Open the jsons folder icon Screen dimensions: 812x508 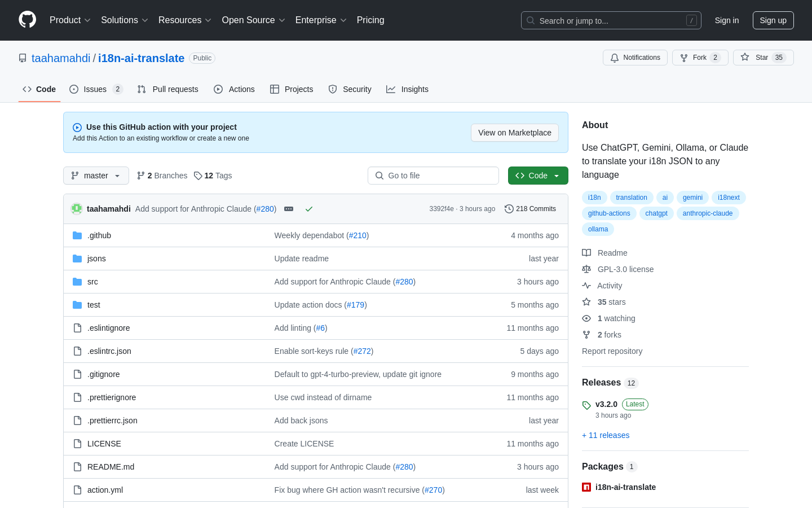click(77, 259)
